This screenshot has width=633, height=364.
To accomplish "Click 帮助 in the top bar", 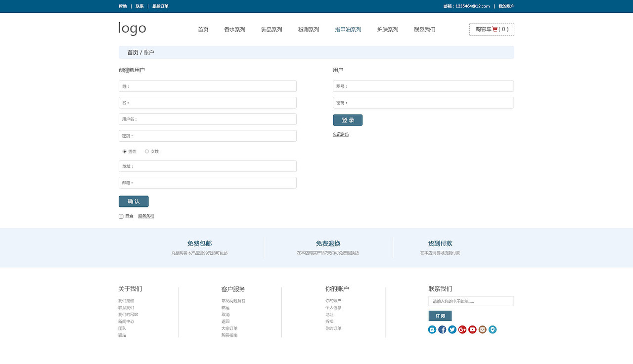I will point(123,6).
